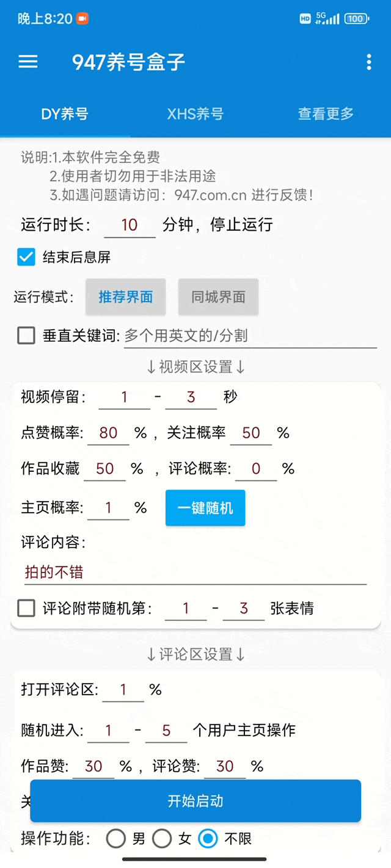Toggle the 结束后息屏 checkbox
391x868 pixels.
[26, 257]
